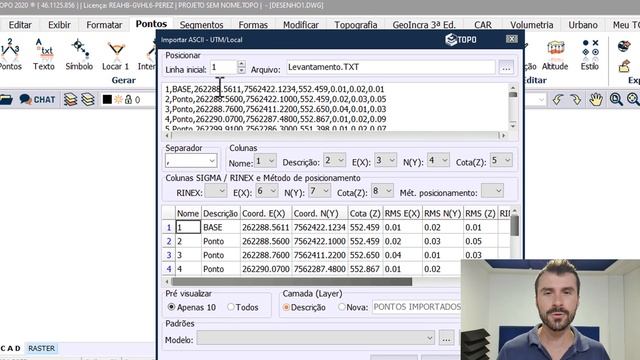This screenshot has width=640, height=360.
Task: Click the Linha inicial input field
Action: [x=223, y=67]
